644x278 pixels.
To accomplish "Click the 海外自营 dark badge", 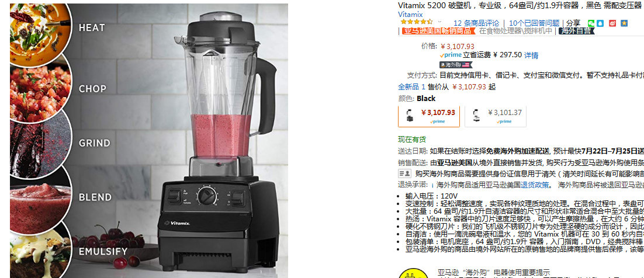I will 576,31.
